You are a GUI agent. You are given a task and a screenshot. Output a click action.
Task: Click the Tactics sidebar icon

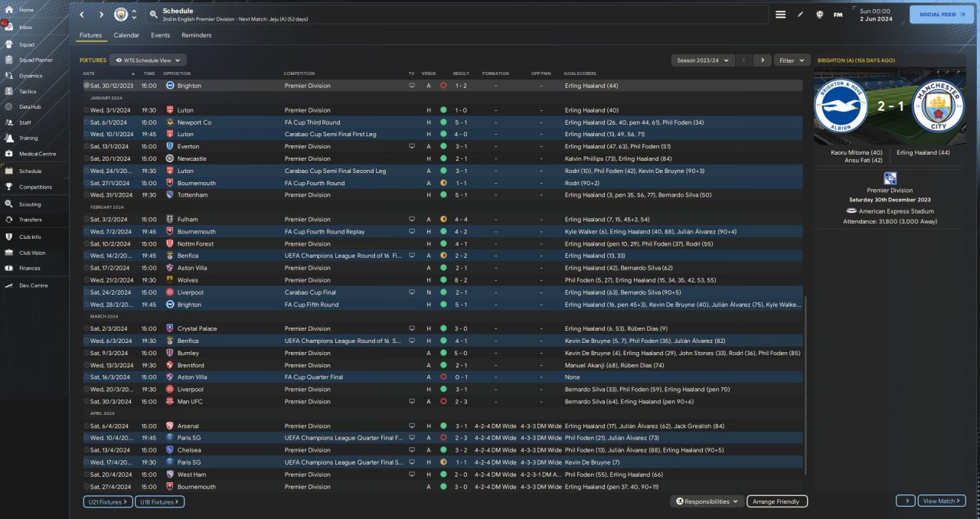coord(11,91)
